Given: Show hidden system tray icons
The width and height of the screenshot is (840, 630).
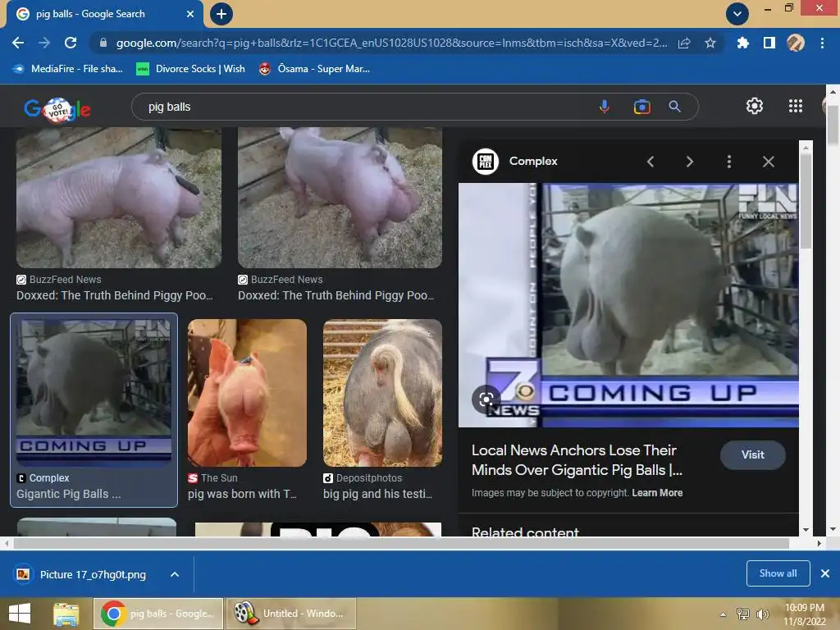Looking at the screenshot, I should coord(724,614).
